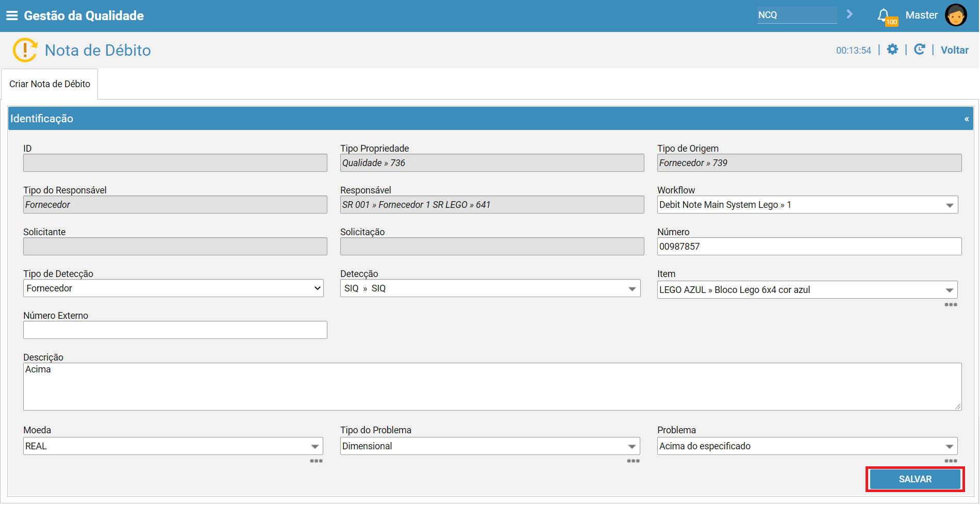Click the SALVAR button
The width and height of the screenshot is (980, 505).
coord(915,479)
